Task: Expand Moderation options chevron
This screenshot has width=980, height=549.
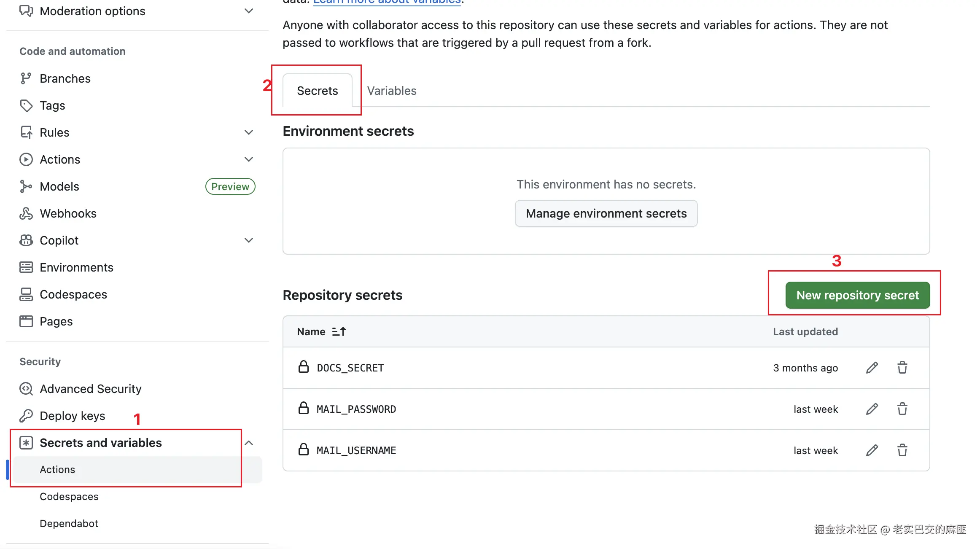Action: pos(249,11)
